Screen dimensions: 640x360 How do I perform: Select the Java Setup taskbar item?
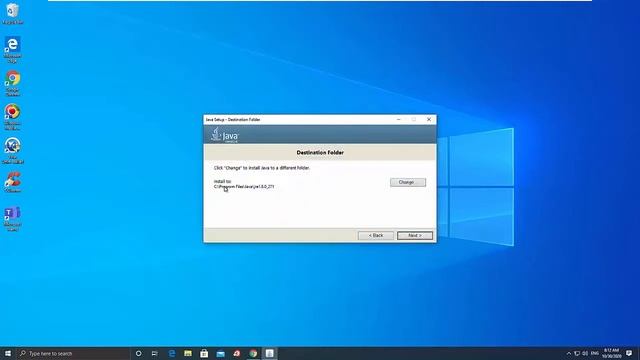[269, 353]
